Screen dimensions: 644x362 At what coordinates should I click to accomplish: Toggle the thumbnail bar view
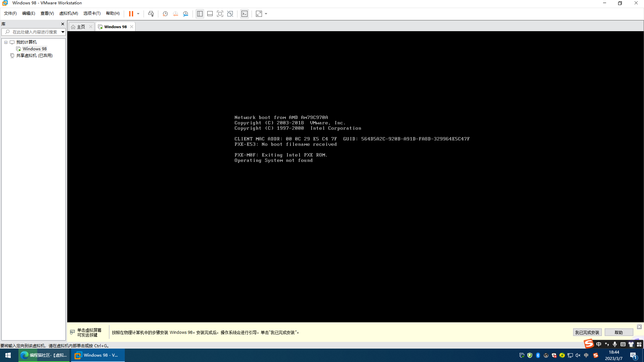[210, 14]
